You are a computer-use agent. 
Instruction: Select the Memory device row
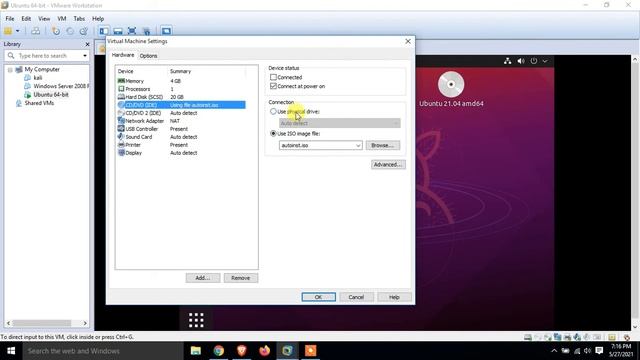[x=181, y=81]
